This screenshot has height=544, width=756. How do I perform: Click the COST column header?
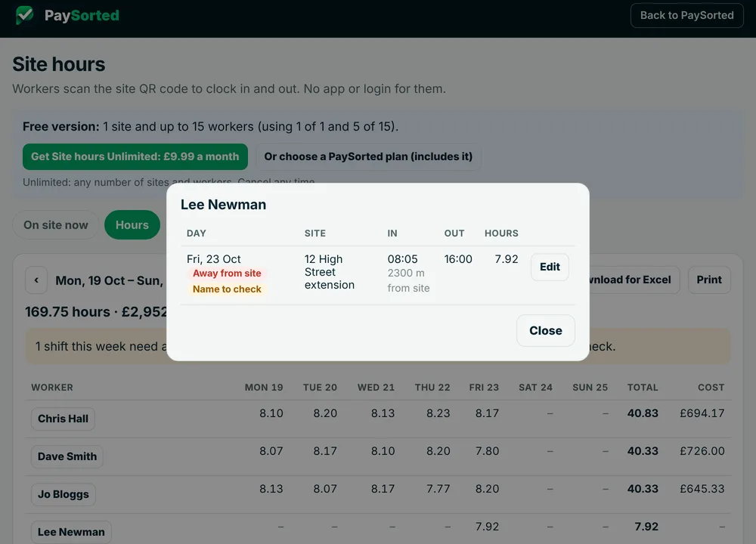711,388
